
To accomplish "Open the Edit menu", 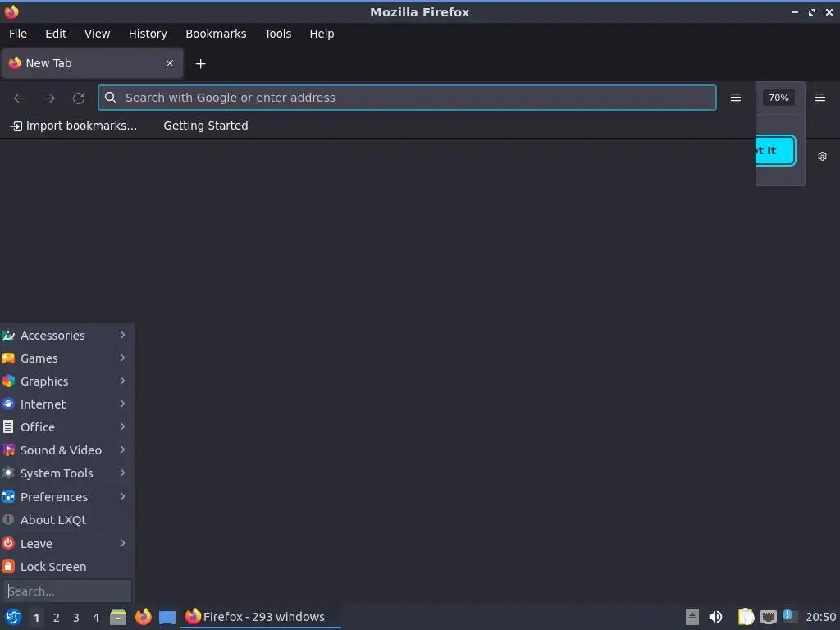I will [x=56, y=34].
